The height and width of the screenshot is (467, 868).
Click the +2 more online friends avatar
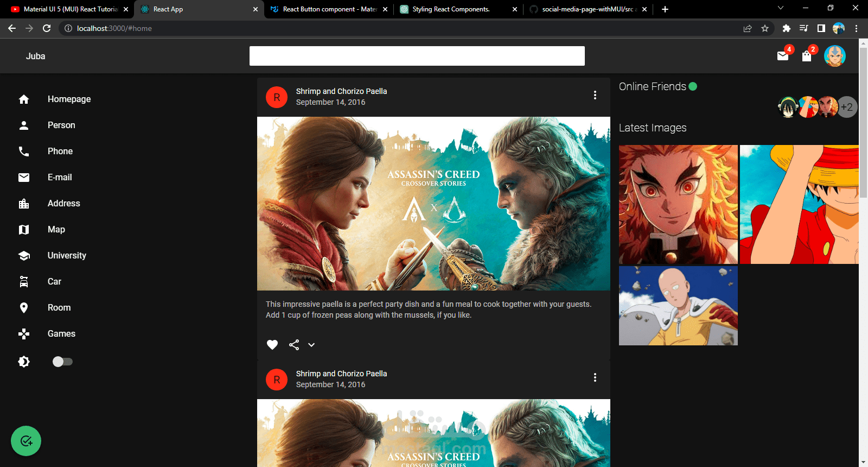(847, 107)
